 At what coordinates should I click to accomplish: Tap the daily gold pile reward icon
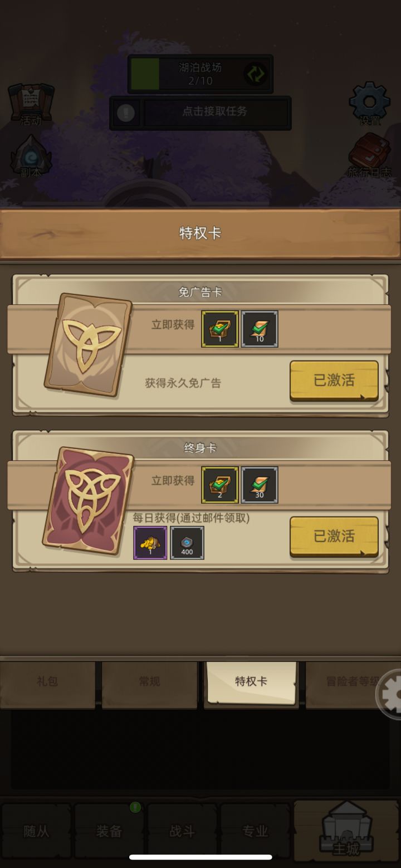point(150,543)
